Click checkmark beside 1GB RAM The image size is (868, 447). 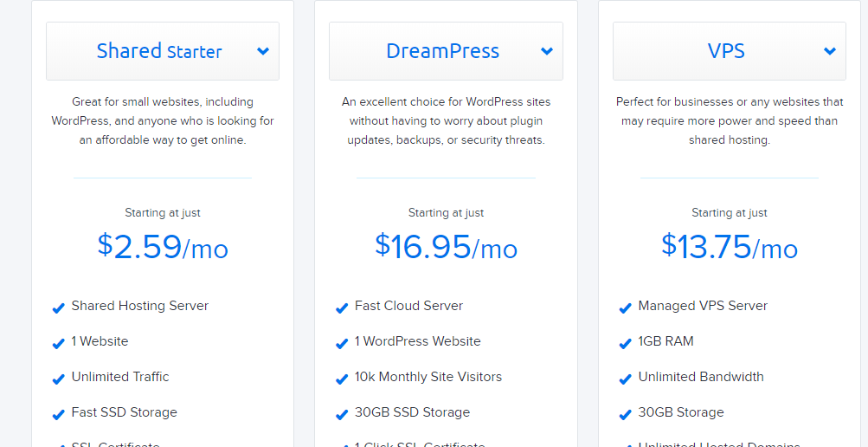(625, 343)
